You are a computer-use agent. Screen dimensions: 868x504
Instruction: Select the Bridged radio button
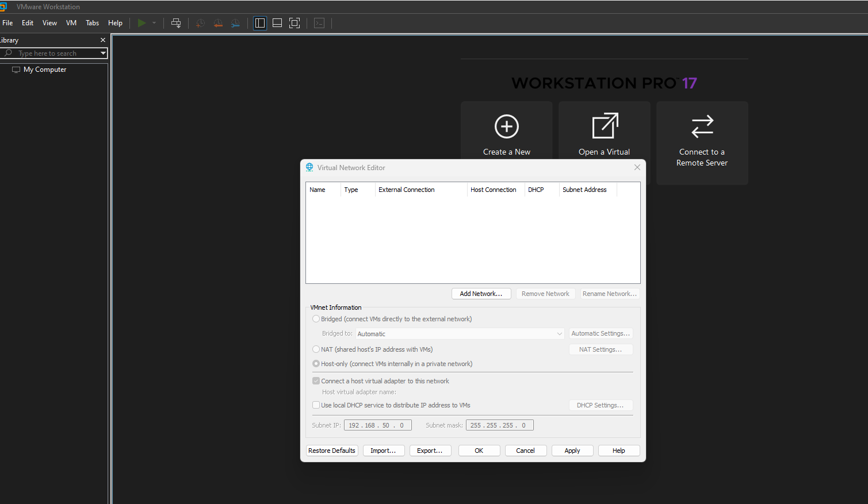(316, 319)
